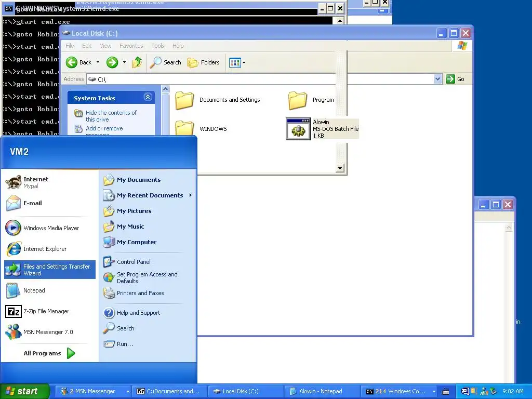Click MSN Messenger tray icon

tap(484, 391)
